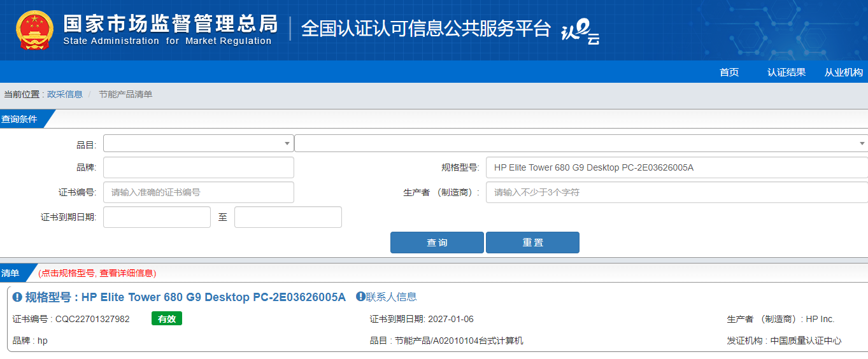Screen dimensions: 868x359
Task: Click 节能产品清单 breadcrumb item
Action: [x=125, y=94]
